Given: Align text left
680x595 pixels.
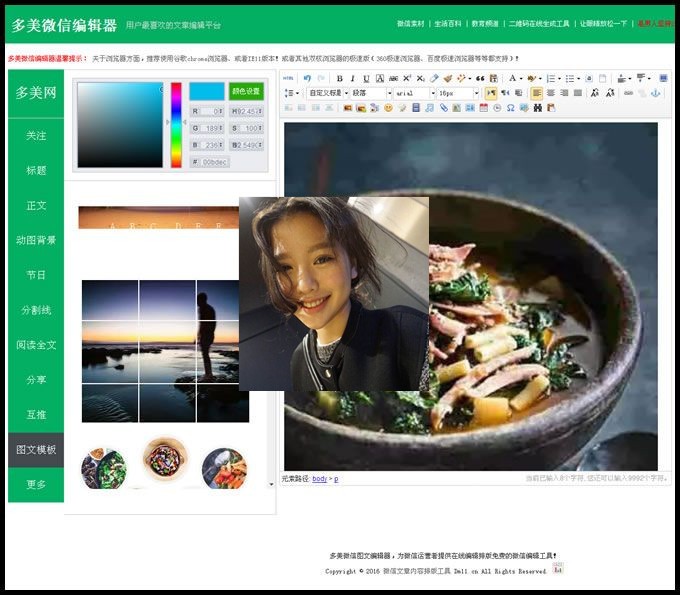Looking at the screenshot, I should click(x=536, y=93).
